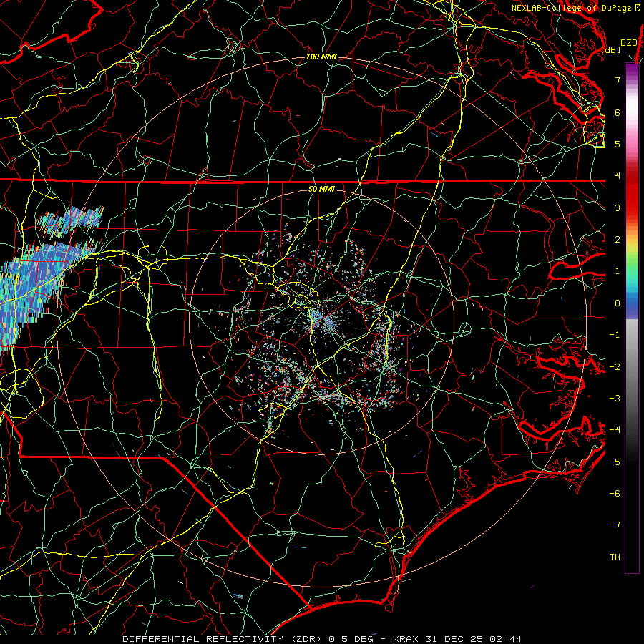
Task: Click the DZD label above the color scale
Action: pos(628,43)
